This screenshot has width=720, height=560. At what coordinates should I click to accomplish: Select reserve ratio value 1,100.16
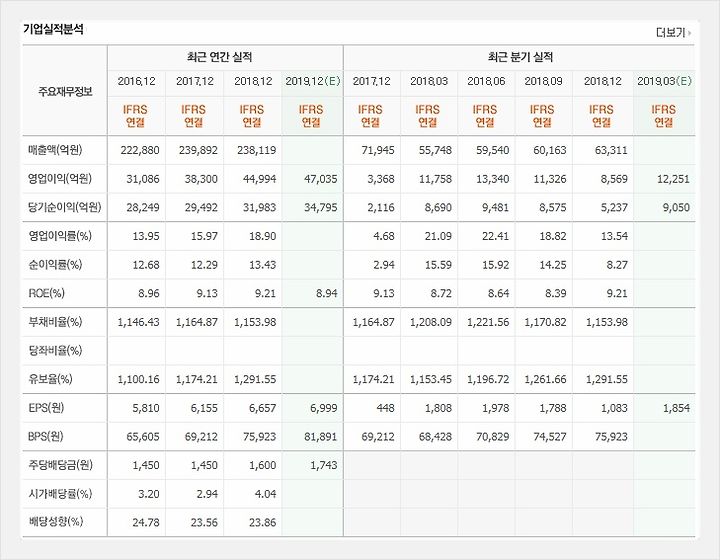pyautogui.click(x=139, y=380)
